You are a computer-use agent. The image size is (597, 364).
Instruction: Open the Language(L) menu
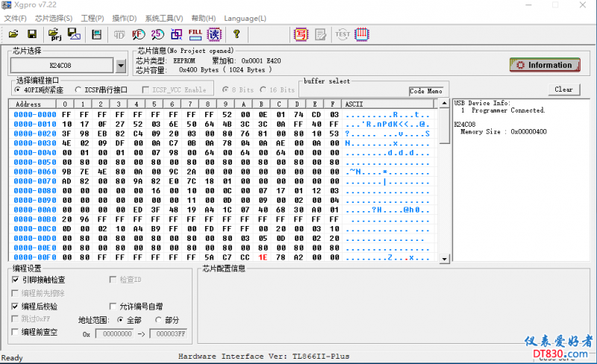point(245,18)
